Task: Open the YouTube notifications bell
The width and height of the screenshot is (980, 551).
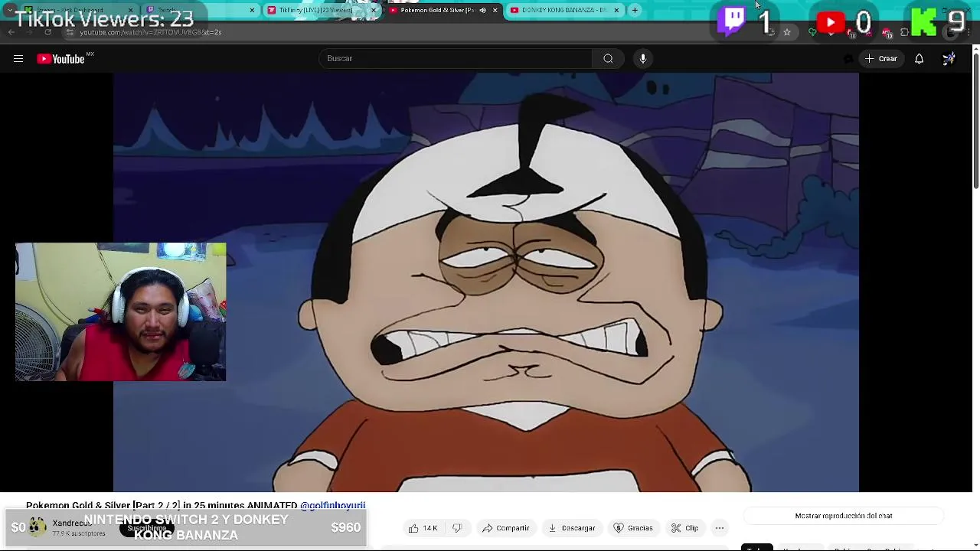Action: pos(919,59)
